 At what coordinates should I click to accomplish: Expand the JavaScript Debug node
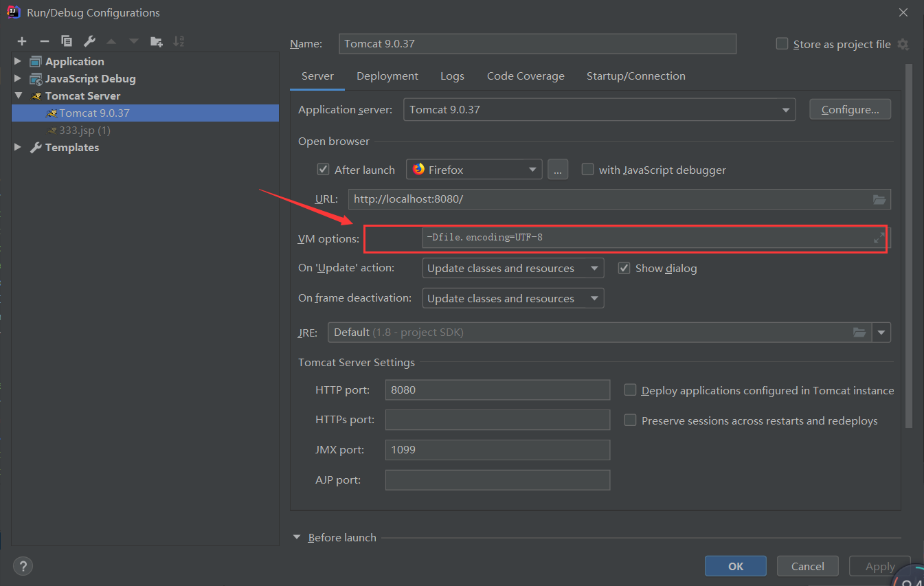pyautogui.click(x=18, y=78)
